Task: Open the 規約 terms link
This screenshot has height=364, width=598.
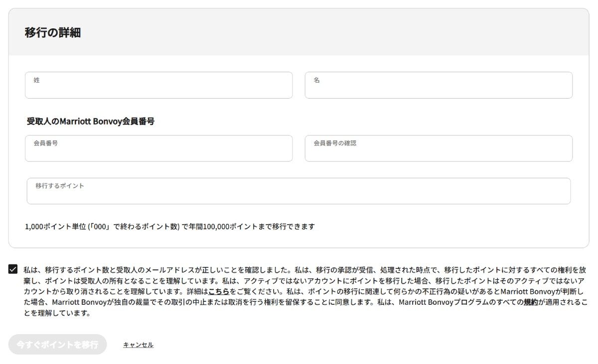Action: [x=531, y=302]
